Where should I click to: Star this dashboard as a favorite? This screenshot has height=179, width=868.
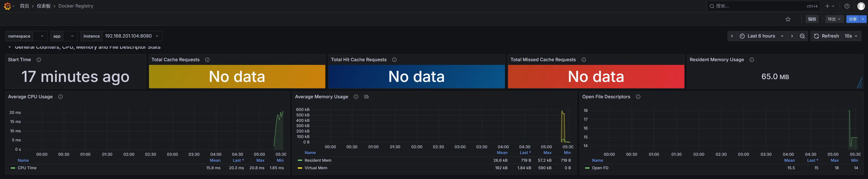(x=788, y=19)
